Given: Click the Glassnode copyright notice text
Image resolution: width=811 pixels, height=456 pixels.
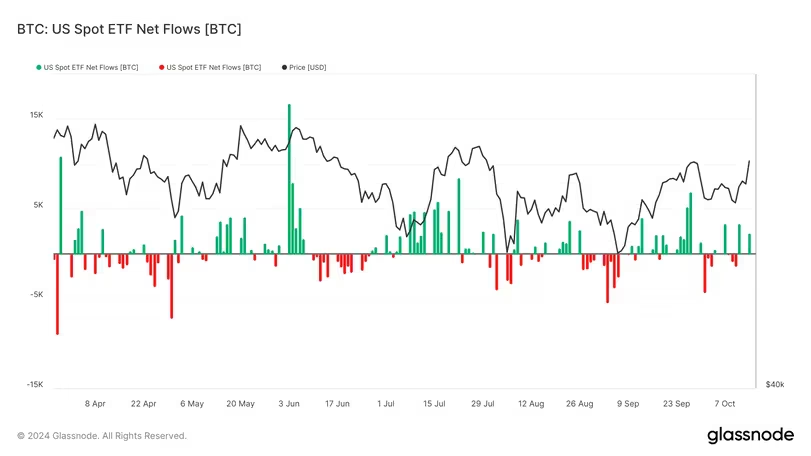Looking at the screenshot, I should [x=102, y=436].
